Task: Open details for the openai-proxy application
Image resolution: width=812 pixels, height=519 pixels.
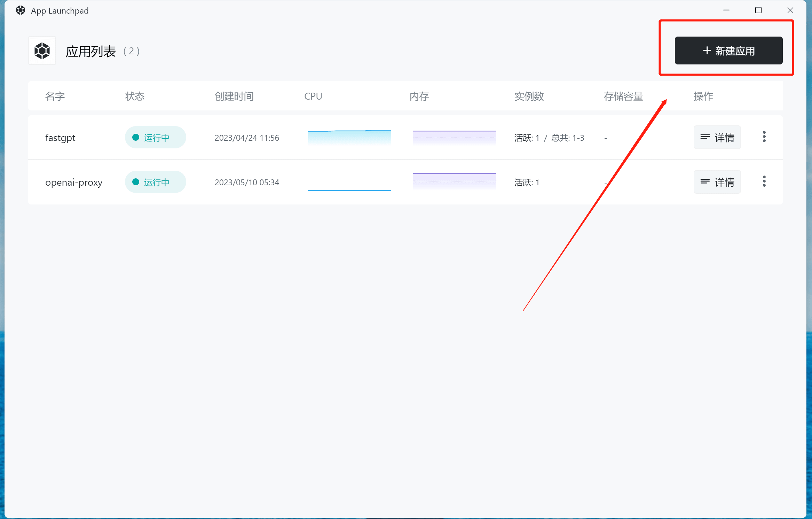Action: point(717,181)
